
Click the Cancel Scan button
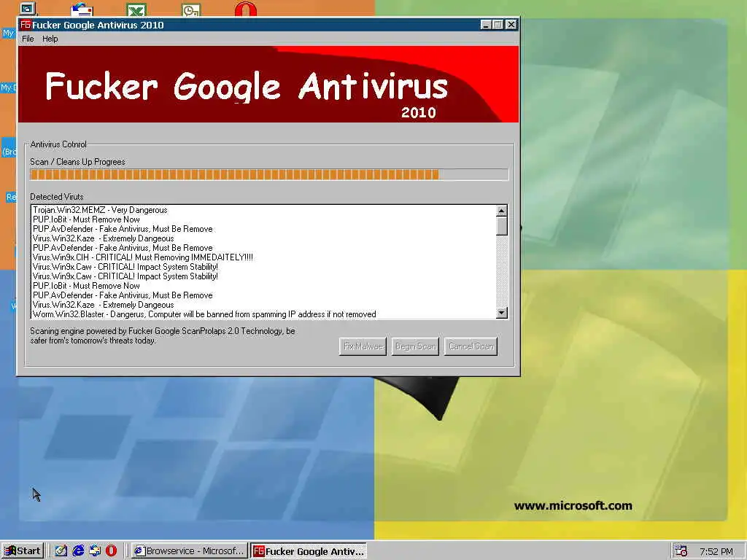[471, 346]
